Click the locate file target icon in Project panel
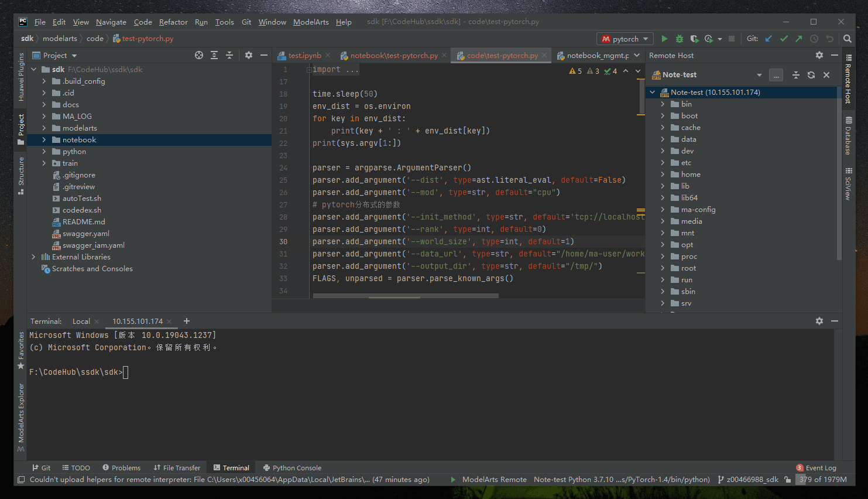Image resolution: width=868 pixels, height=499 pixels. [x=199, y=55]
